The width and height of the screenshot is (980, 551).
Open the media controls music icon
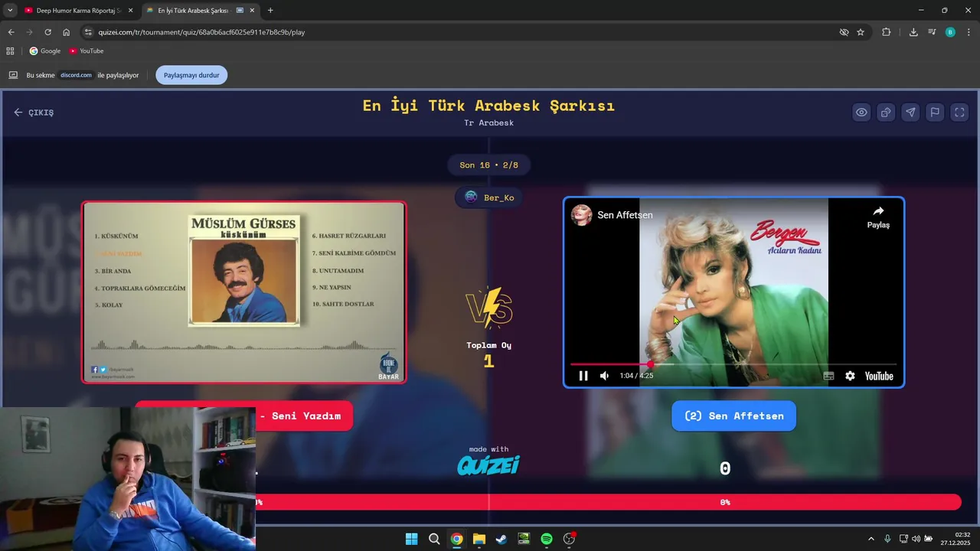[x=932, y=32]
